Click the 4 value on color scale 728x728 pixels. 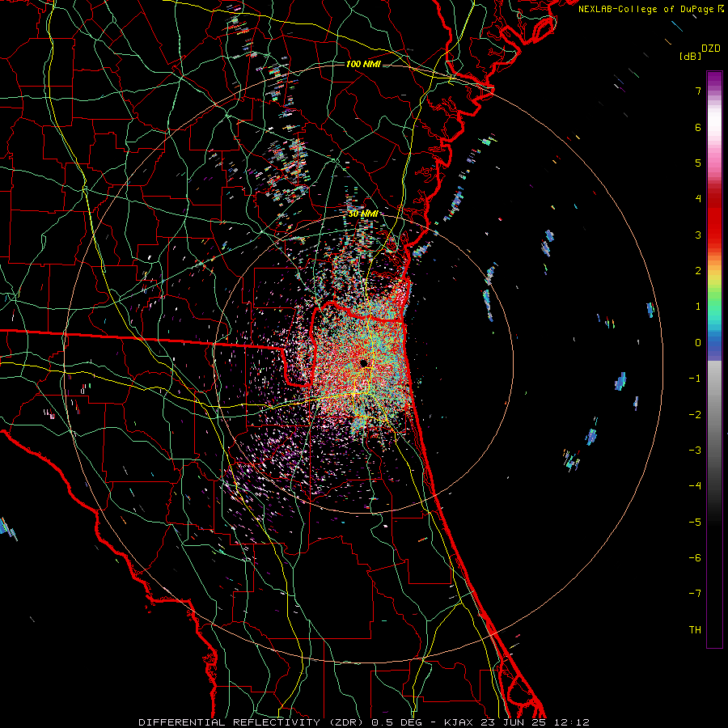pos(698,199)
